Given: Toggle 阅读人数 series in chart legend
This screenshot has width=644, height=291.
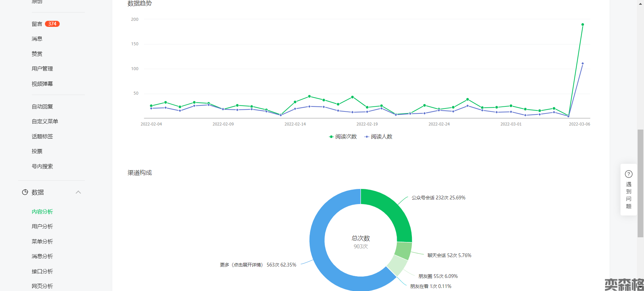Looking at the screenshot, I should (378, 137).
